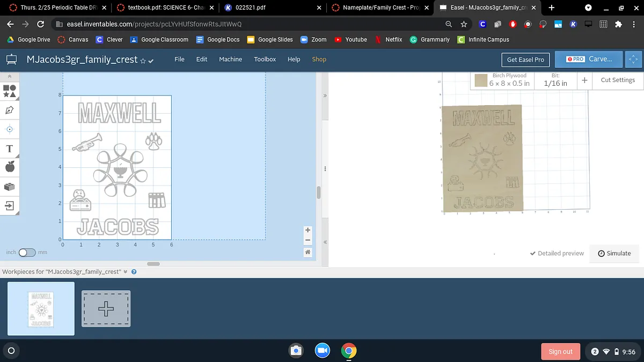Choose the Text tool

pyautogui.click(x=9, y=149)
